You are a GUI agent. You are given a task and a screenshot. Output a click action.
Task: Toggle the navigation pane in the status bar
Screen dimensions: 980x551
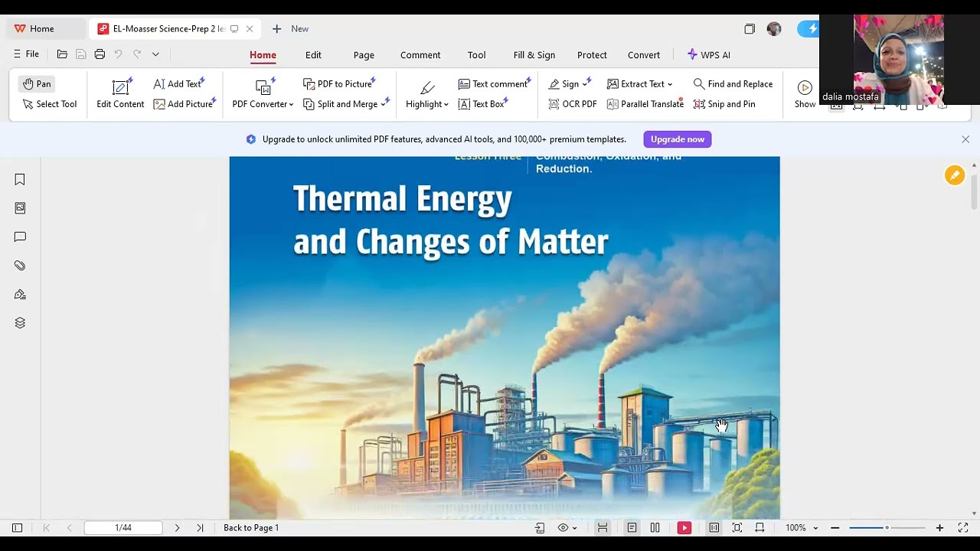[x=17, y=528]
